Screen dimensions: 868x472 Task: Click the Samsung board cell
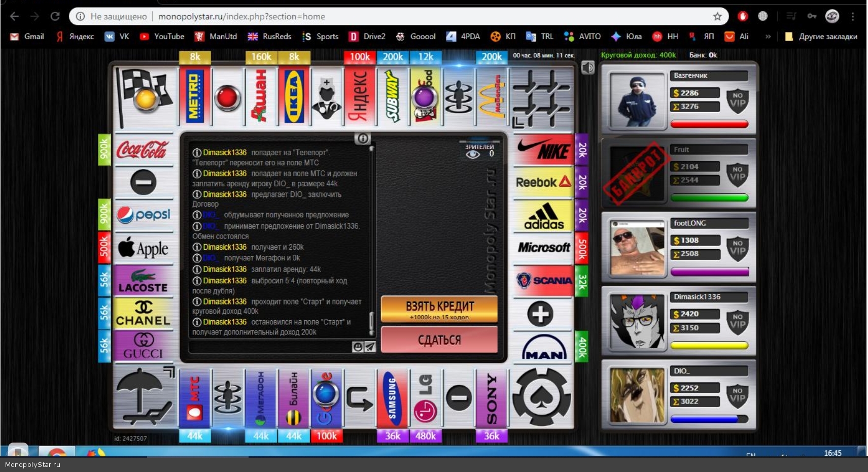click(393, 397)
